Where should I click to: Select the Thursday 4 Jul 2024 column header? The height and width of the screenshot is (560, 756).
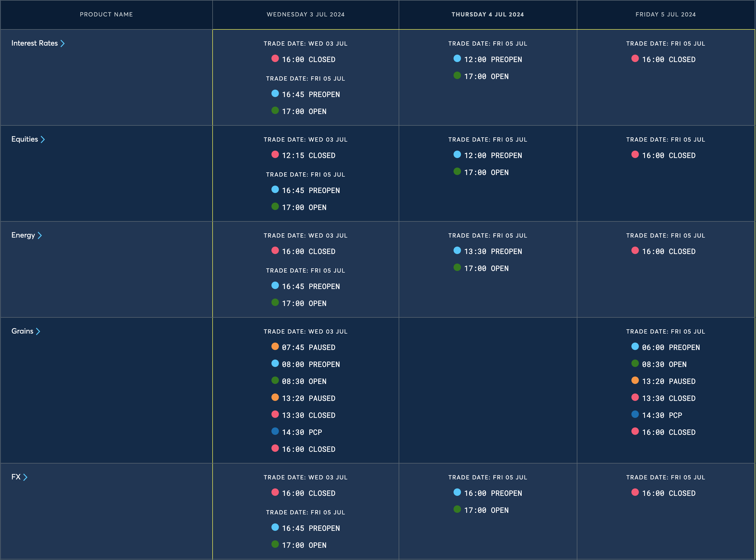488,14
